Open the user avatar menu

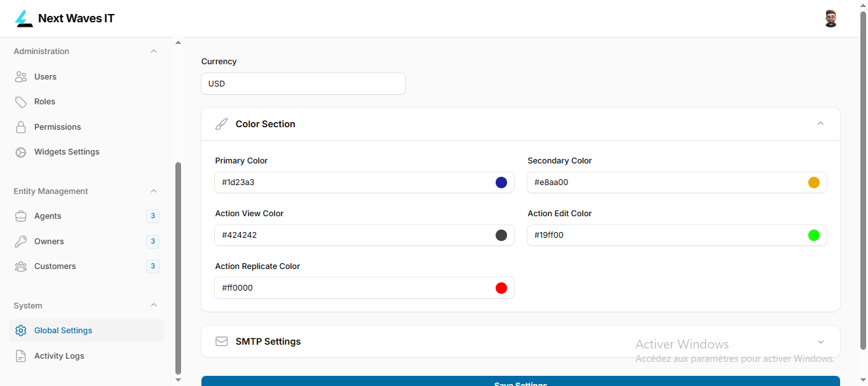pyautogui.click(x=831, y=18)
